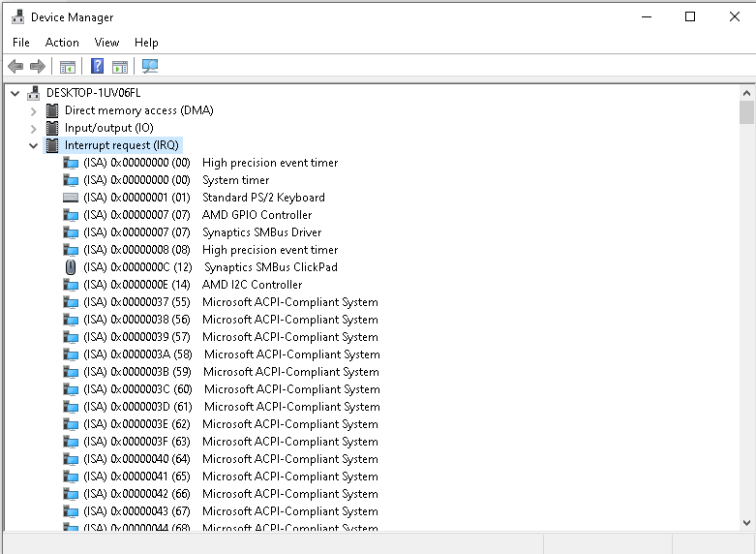The image size is (756, 554).
Task: Select the Synaptics SMBus Driver entry
Action: [261, 232]
